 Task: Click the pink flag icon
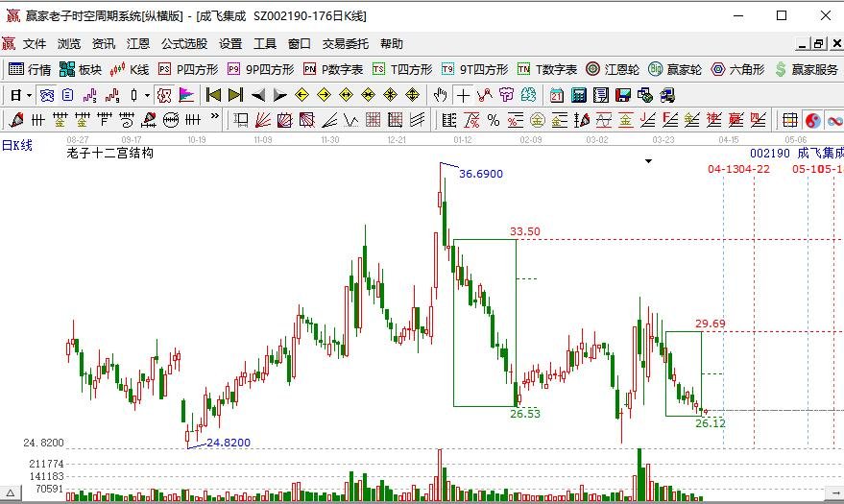(x=186, y=95)
